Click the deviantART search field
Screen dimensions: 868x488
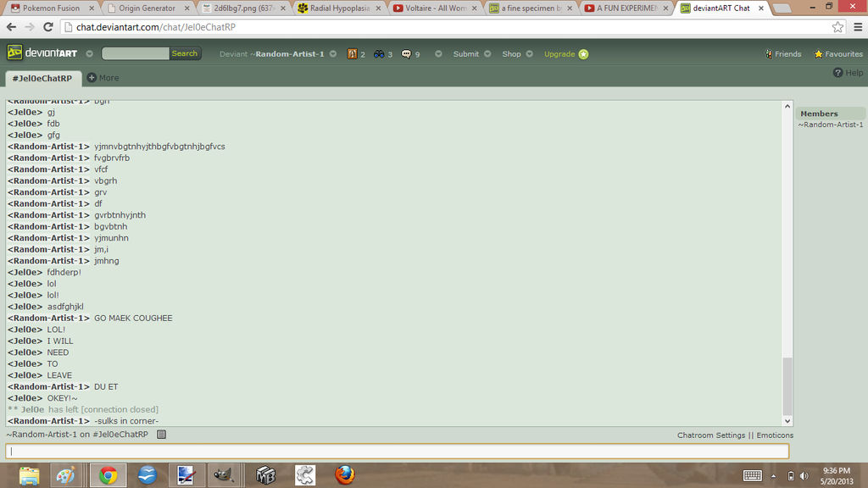coord(136,53)
